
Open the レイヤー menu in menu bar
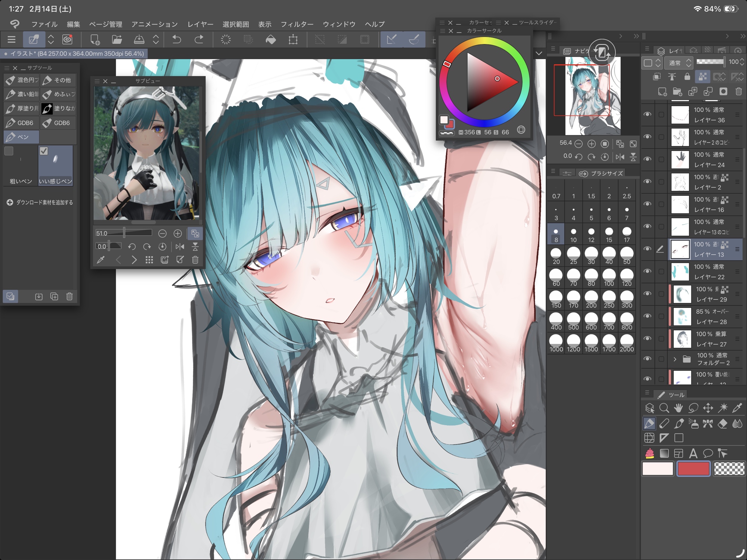[x=200, y=24]
